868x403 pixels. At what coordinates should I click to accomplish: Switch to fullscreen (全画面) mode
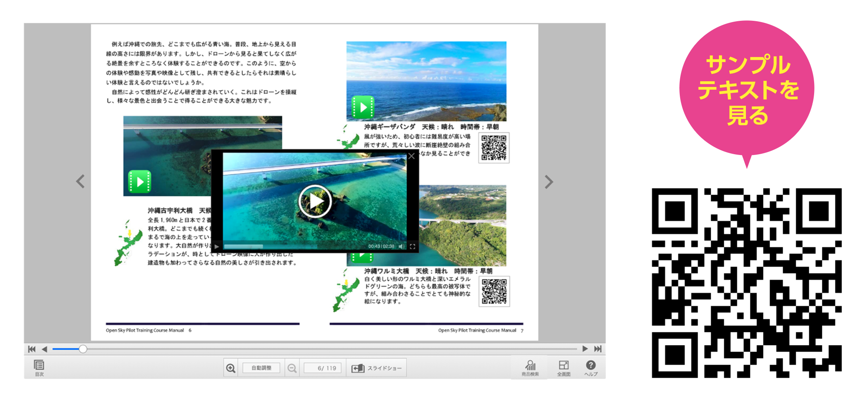[564, 368]
